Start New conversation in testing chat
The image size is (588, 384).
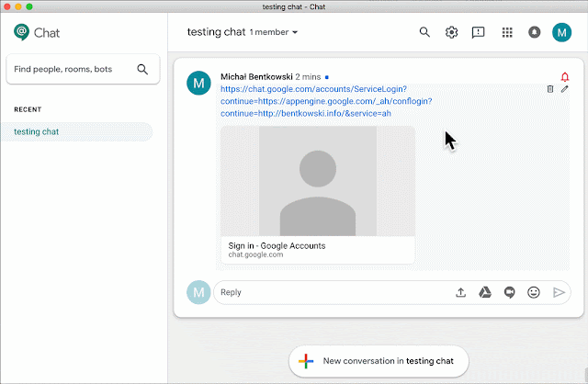coord(379,361)
